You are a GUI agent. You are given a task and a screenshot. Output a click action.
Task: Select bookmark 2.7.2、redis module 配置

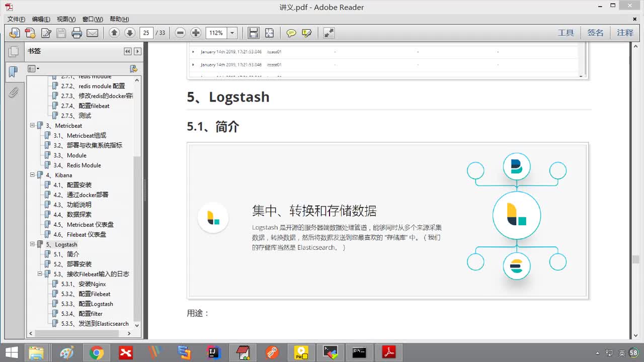pyautogui.click(x=93, y=86)
